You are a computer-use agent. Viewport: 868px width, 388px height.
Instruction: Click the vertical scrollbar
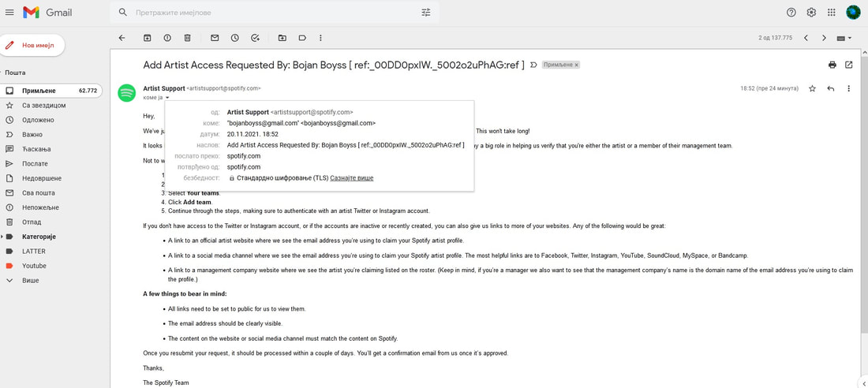coord(864,194)
